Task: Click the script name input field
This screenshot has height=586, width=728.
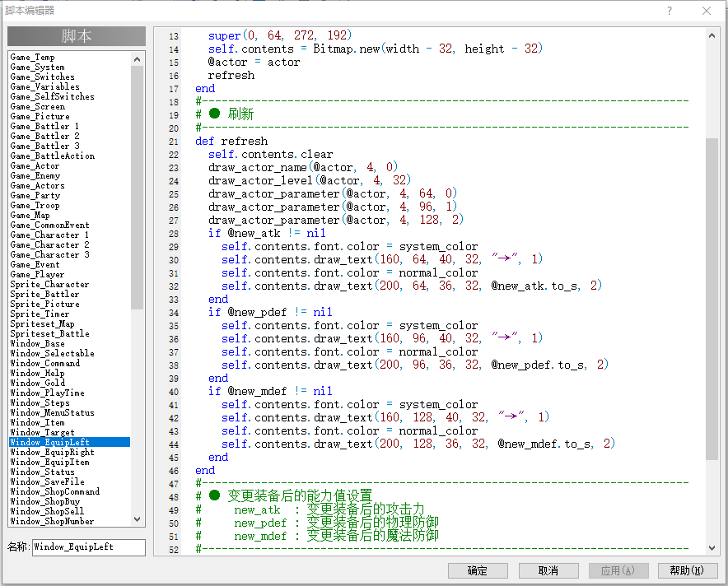Action: click(x=89, y=547)
